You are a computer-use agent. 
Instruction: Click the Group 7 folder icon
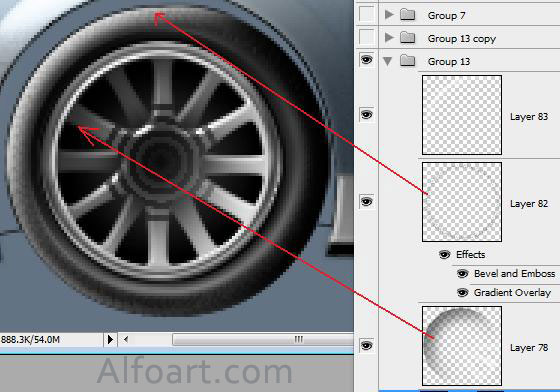(x=408, y=15)
